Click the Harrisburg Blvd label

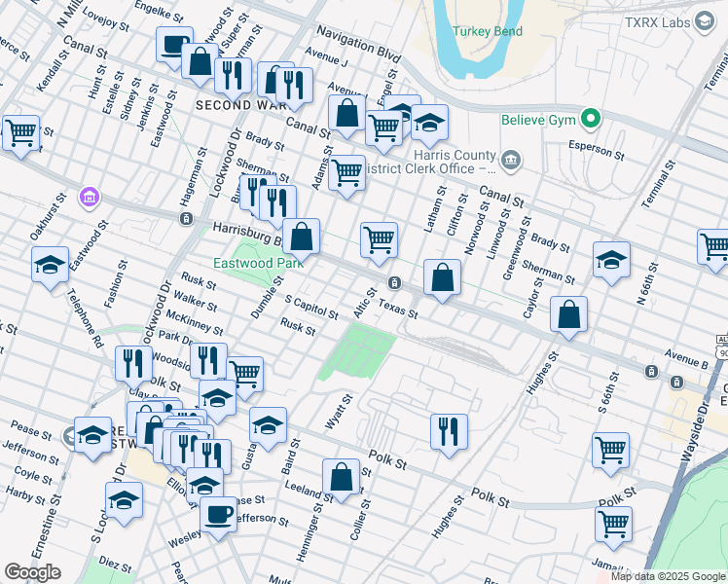pos(248,234)
